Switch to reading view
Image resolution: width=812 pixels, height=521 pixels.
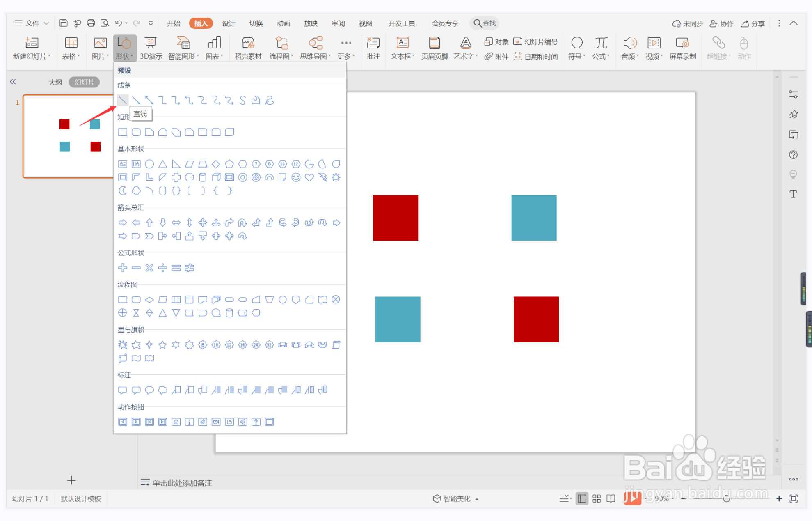[x=611, y=498]
